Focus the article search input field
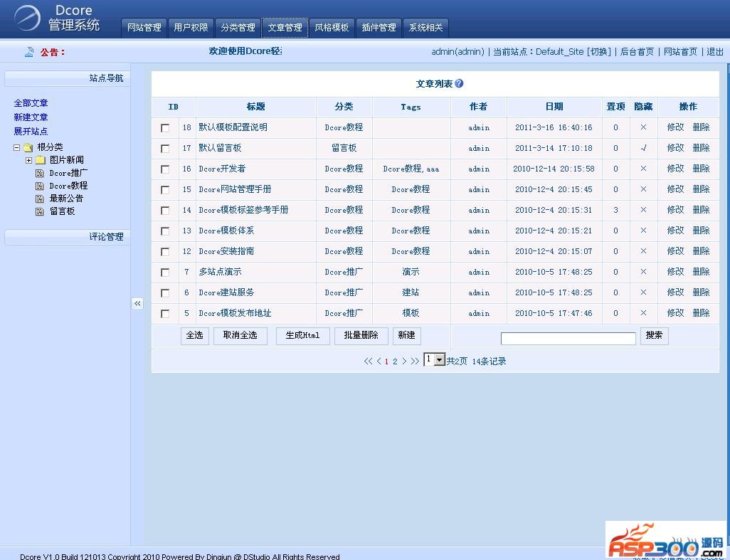The image size is (730, 560). [x=568, y=339]
